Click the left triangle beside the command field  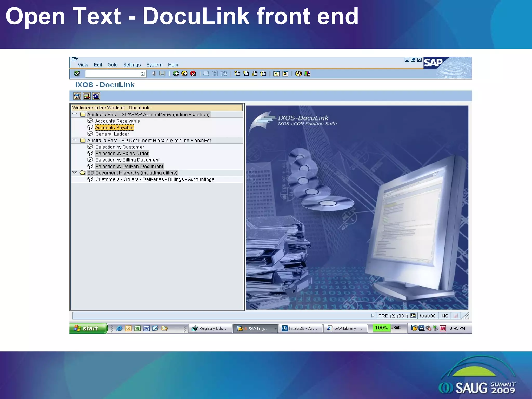pyautogui.click(x=154, y=74)
